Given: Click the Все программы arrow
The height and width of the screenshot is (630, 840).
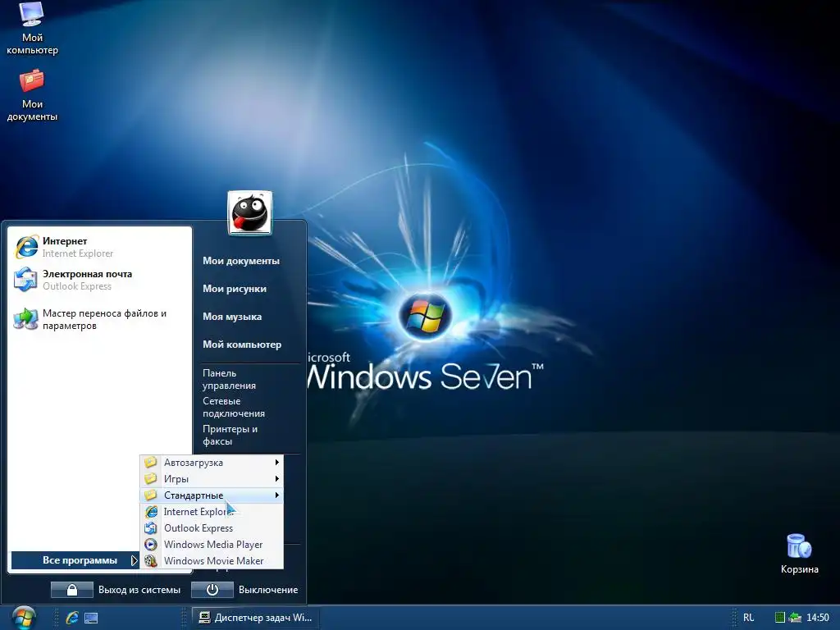Looking at the screenshot, I should pos(134,560).
